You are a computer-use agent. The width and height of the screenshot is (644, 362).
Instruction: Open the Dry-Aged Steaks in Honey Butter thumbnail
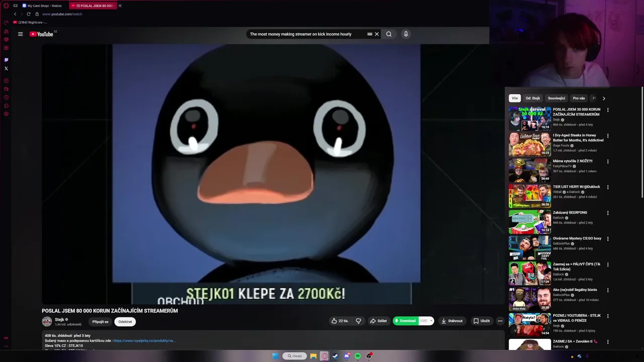point(530,144)
